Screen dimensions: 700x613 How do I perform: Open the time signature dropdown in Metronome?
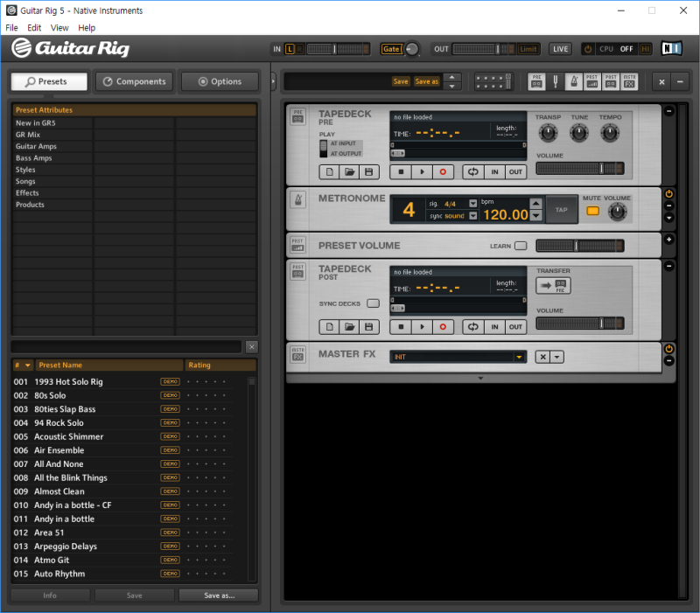point(472,203)
